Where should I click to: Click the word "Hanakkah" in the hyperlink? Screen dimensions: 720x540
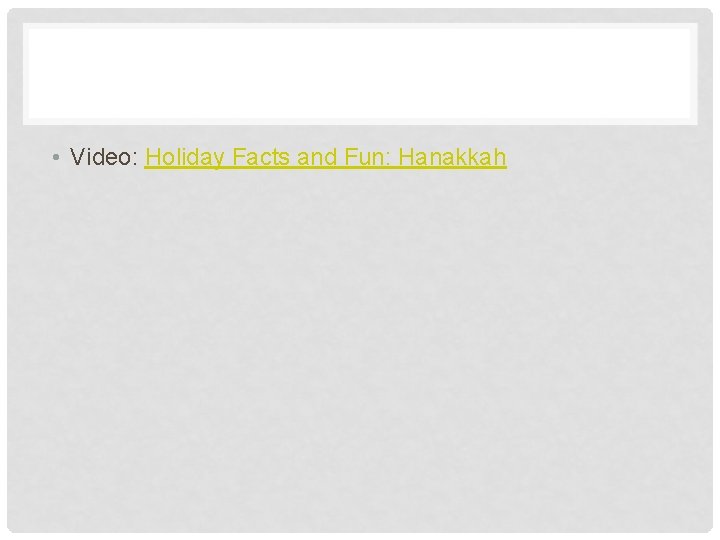[x=452, y=157]
